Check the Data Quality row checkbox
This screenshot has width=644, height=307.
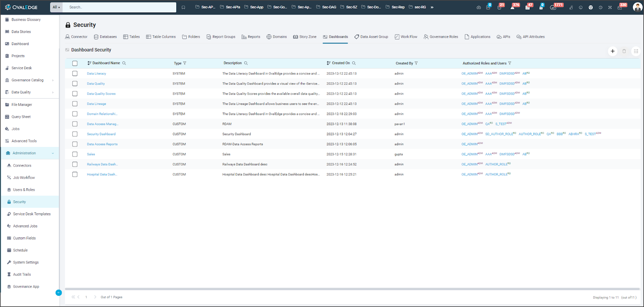click(75, 84)
